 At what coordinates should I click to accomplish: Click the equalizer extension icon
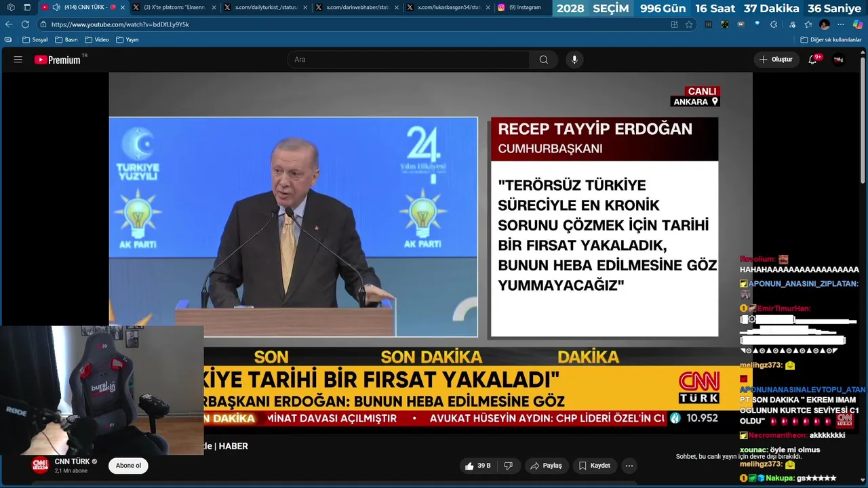pyautogui.click(x=709, y=24)
